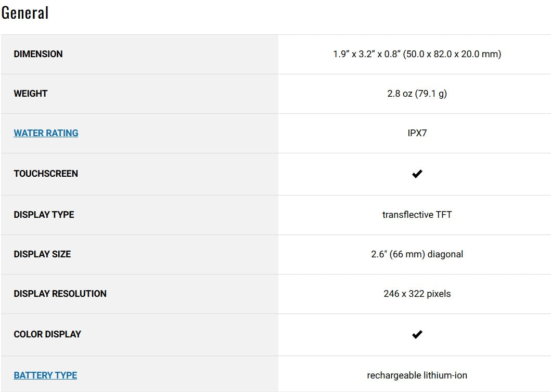Select the Display Type row label

tap(44, 215)
